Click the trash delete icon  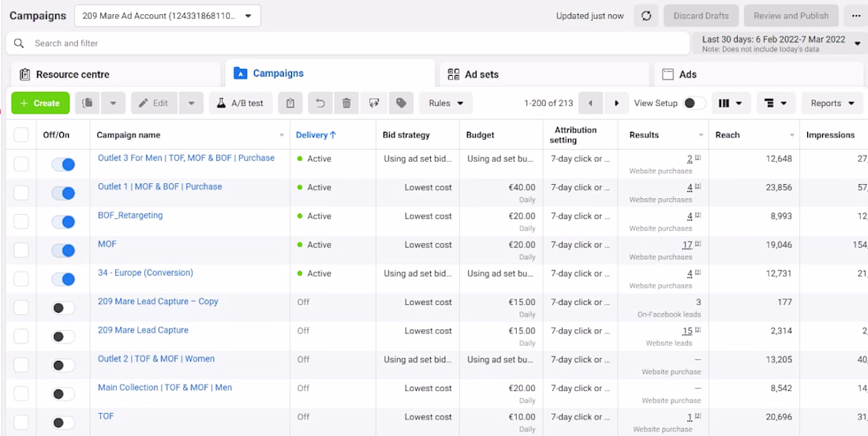tap(346, 103)
